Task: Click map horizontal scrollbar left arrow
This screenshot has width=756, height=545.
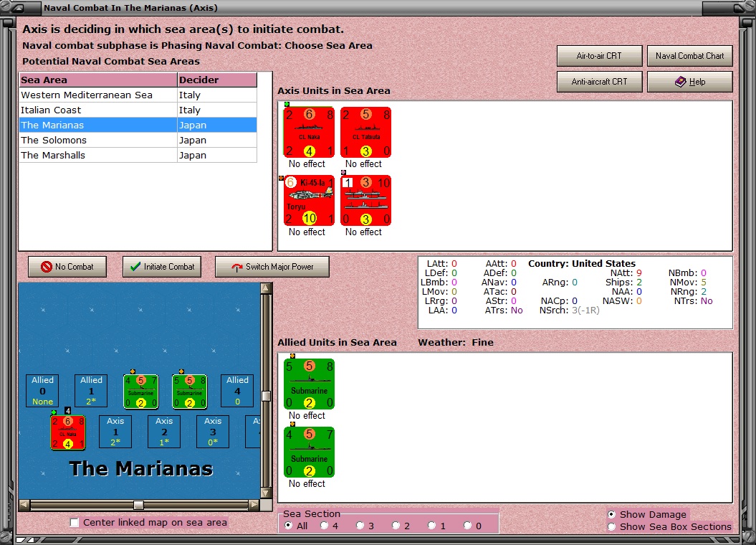Action: pyautogui.click(x=24, y=505)
